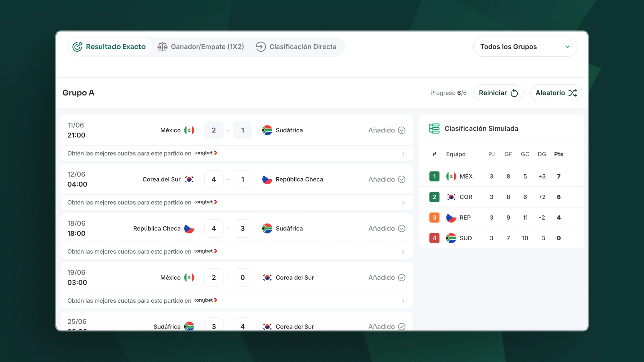Viewport: 644px width, 362px height.
Task: Click the República Checa flag in standings
Action: [x=451, y=218]
